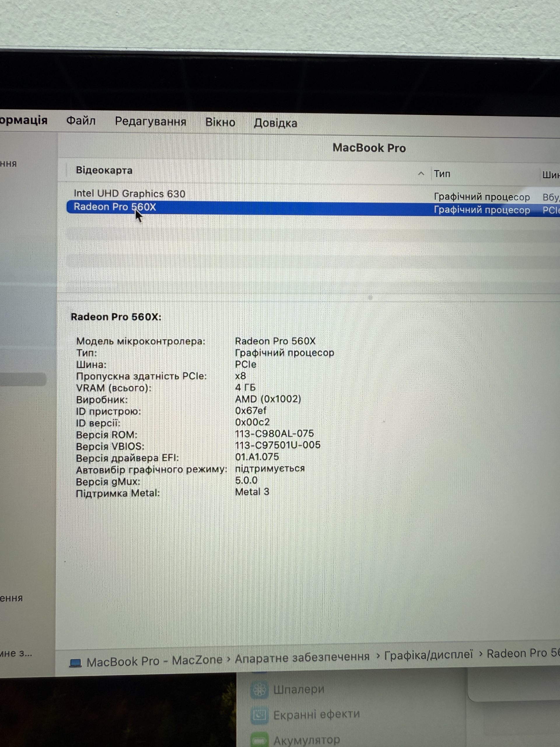This screenshot has width=560, height=747.
Task: Click the Шина value PCIe
Action: pyautogui.click(x=246, y=364)
